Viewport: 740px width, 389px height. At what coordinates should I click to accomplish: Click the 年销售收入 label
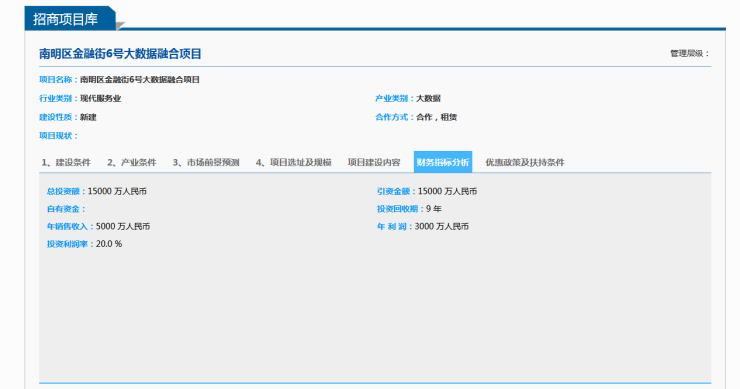point(70,227)
